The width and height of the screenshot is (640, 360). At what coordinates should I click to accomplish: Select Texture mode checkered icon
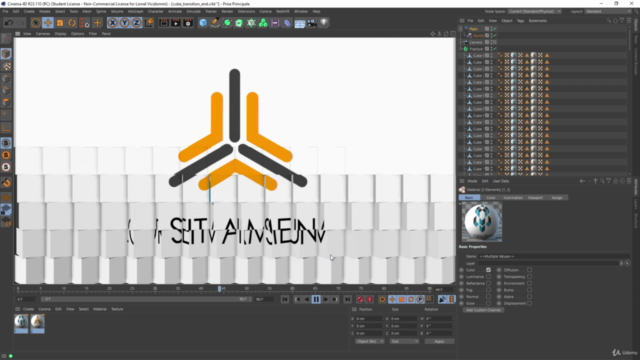[6, 66]
